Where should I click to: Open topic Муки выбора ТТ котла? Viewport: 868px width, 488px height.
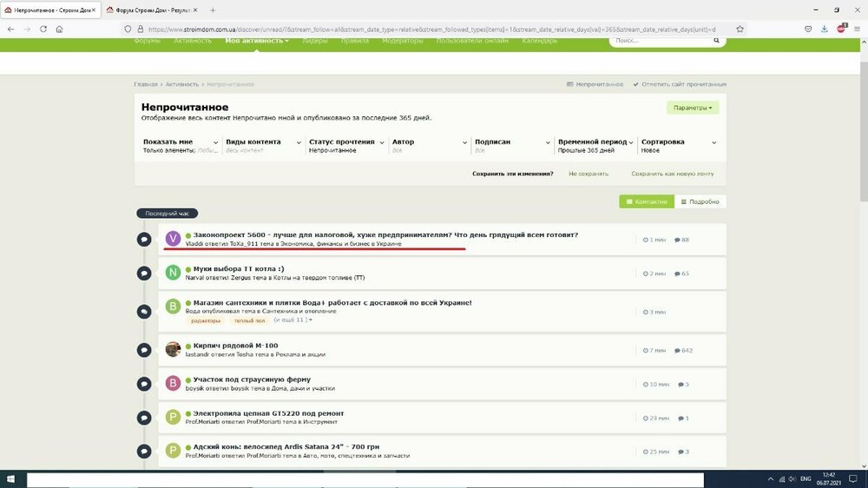(239, 268)
